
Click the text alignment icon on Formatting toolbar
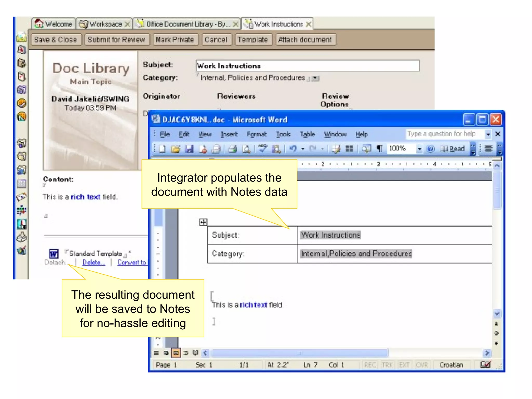click(x=489, y=149)
